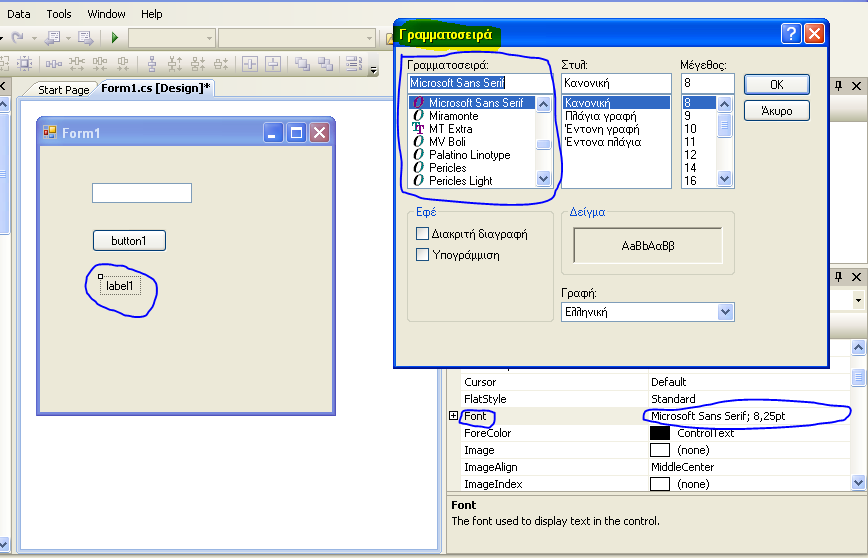Open the Γραφή script dropdown
The width and height of the screenshot is (868, 558).
(725, 312)
